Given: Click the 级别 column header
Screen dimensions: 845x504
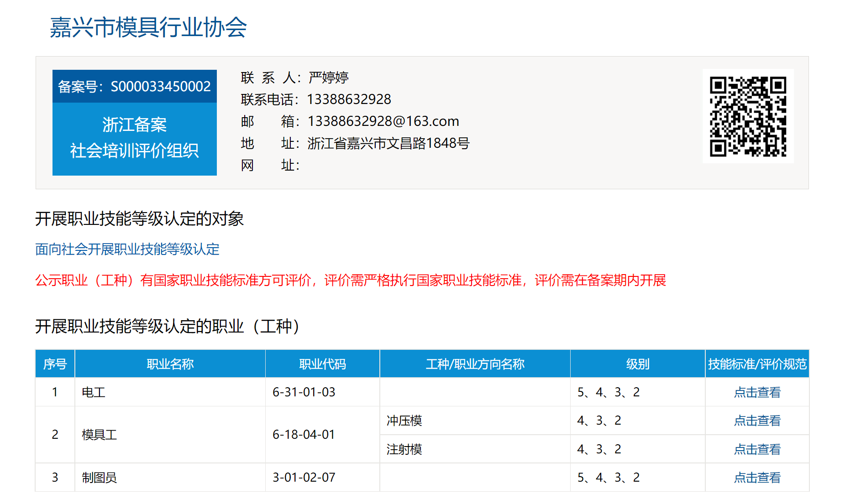Looking at the screenshot, I should pos(637,364).
